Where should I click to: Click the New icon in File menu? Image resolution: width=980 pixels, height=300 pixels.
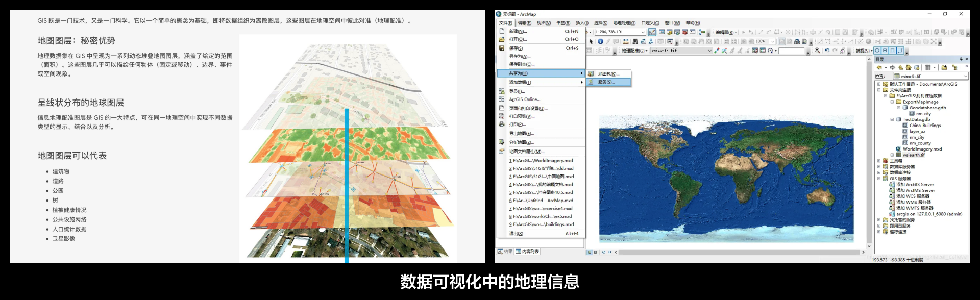[502, 31]
